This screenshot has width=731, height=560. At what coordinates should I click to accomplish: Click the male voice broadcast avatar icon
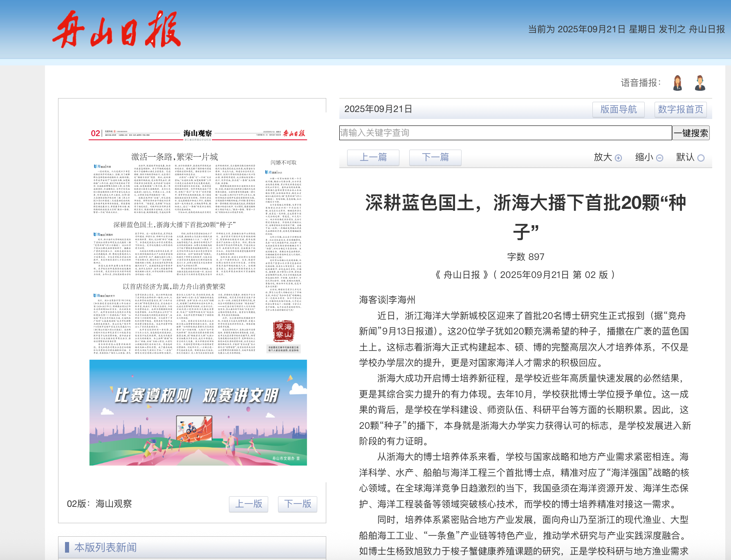click(700, 83)
